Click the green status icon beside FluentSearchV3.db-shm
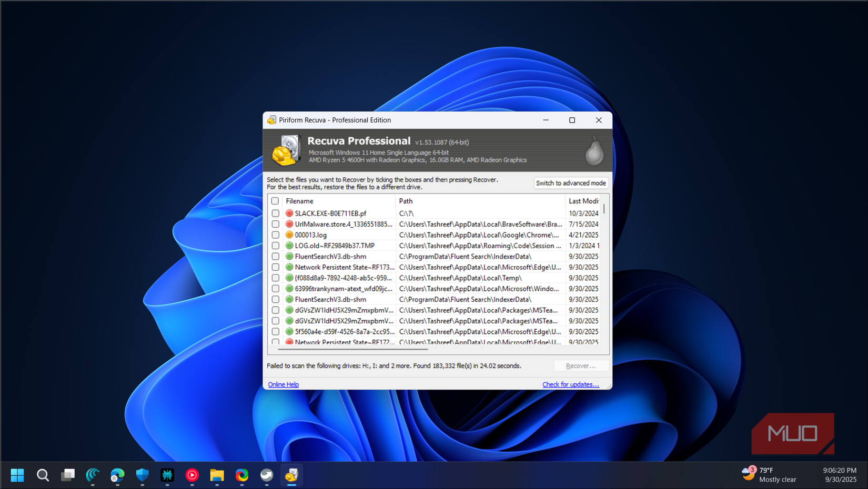The image size is (868, 489). point(289,256)
